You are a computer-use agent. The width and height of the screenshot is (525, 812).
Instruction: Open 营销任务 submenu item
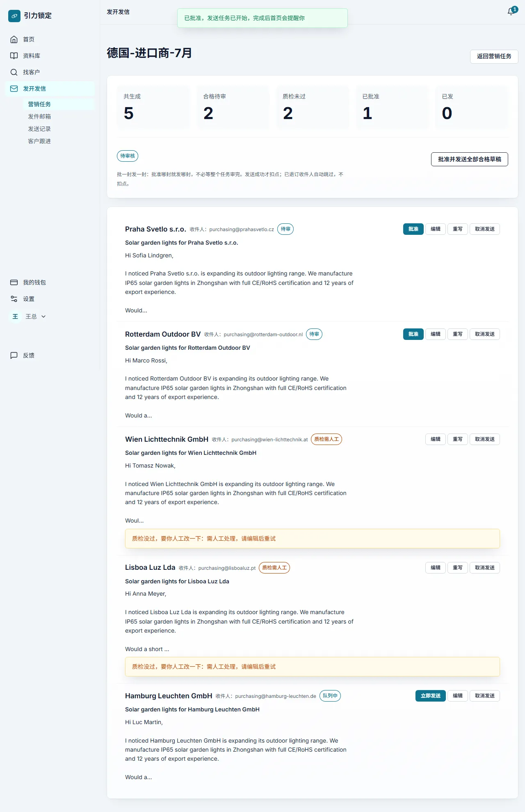(58, 104)
